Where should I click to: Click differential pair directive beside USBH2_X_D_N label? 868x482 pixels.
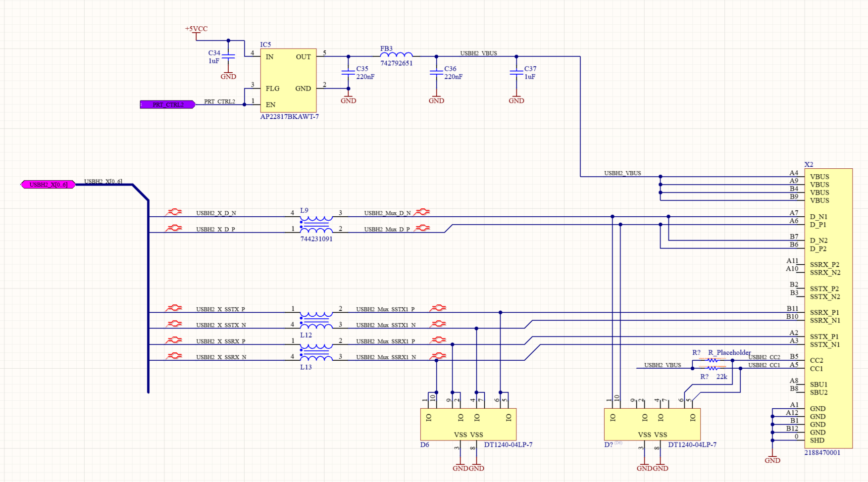[174, 212]
